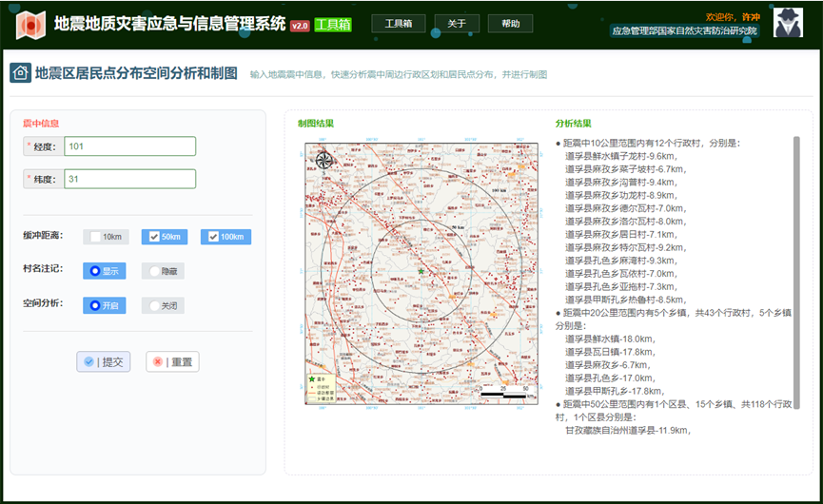This screenshot has width=823, height=504.
Task: Click the 道孚县麻孜乡沟普村-9.4km entry
Action: [621, 183]
